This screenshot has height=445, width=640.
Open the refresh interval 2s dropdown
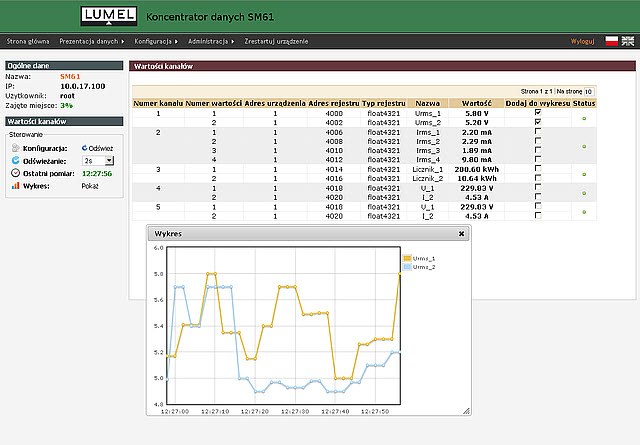[x=99, y=160]
